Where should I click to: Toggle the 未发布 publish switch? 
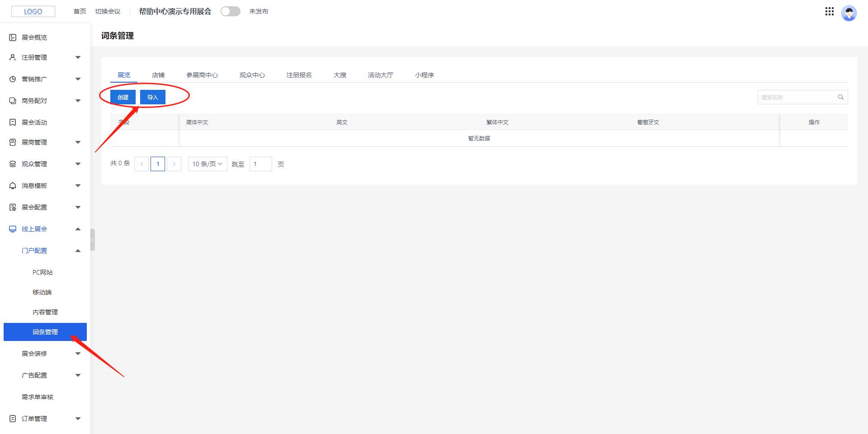pyautogui.click(x=230, y=11)
